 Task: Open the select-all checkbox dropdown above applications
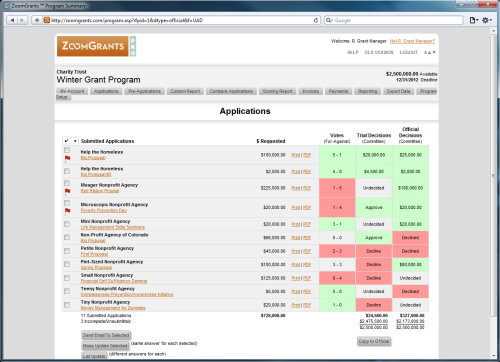pos(70,141)
